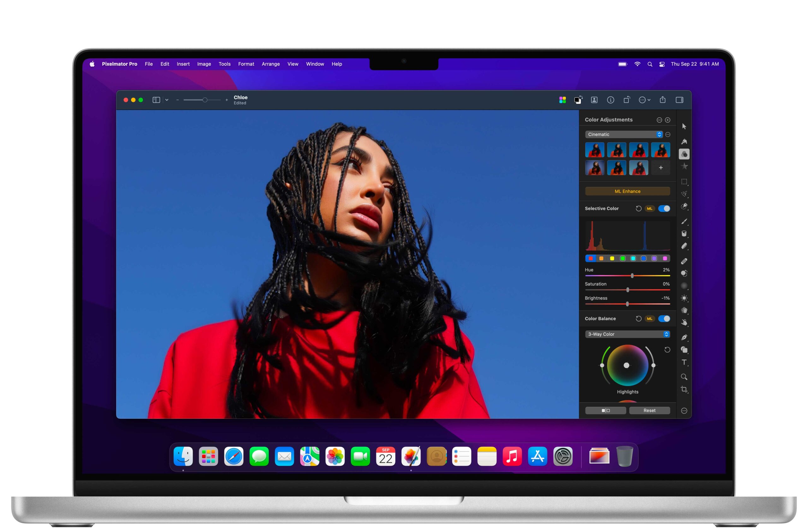Select the Eraser tool

(x=684, y=246)
